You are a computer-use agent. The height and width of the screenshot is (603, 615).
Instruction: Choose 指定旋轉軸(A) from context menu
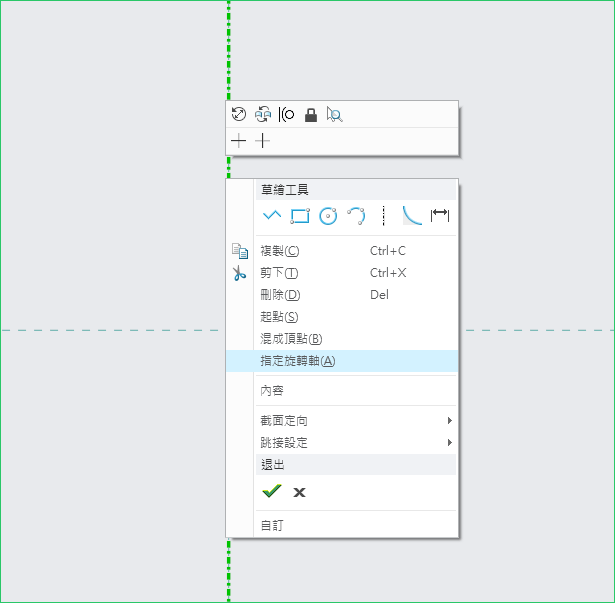click(298, 361)
